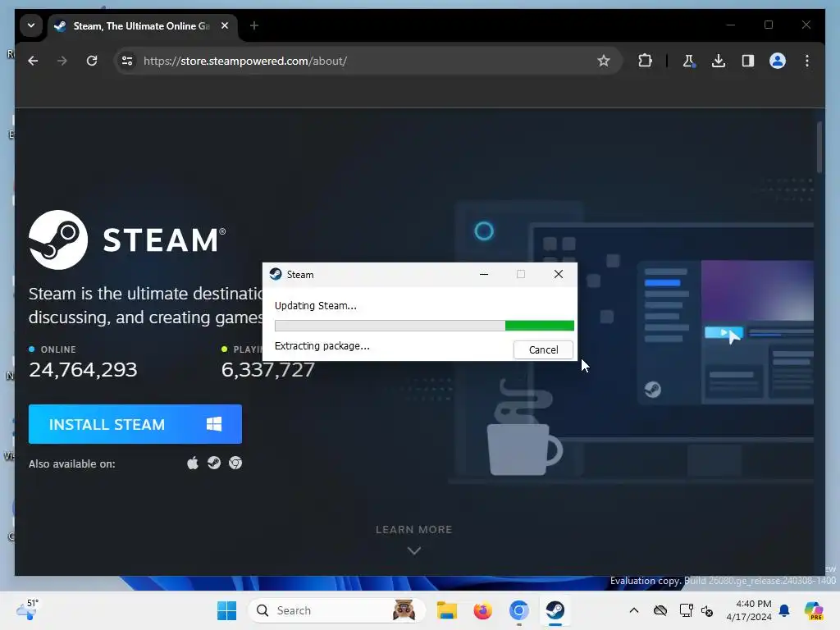The height and width of the screenshot is (630, 840).
Task: Open the notifications bell
Action: tap(784, 610)
